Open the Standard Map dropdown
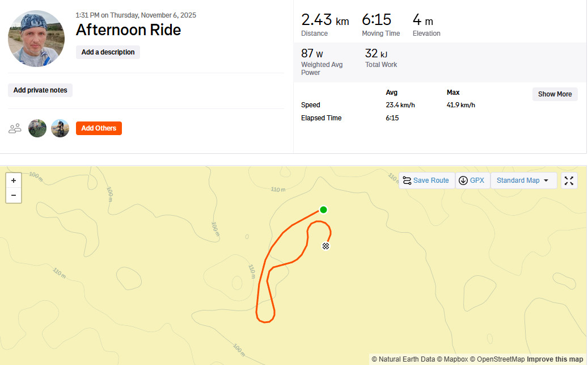The height and width of the screenshot is (365, 588). click(523, 181)
